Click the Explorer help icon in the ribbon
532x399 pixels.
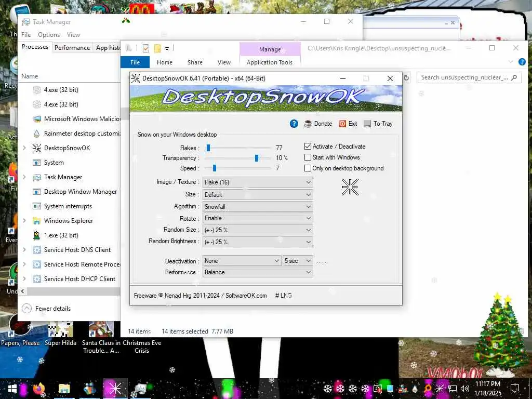pyautogui.click(x=522, y=62)
